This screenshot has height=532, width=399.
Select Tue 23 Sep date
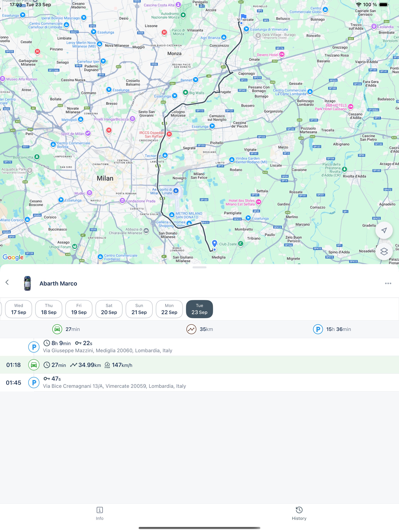199,309
